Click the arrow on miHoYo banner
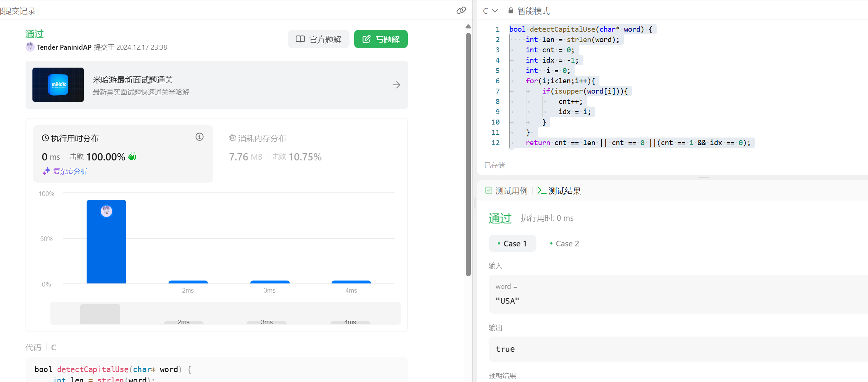This screenshot has width=868, height=382. [396, 85]
